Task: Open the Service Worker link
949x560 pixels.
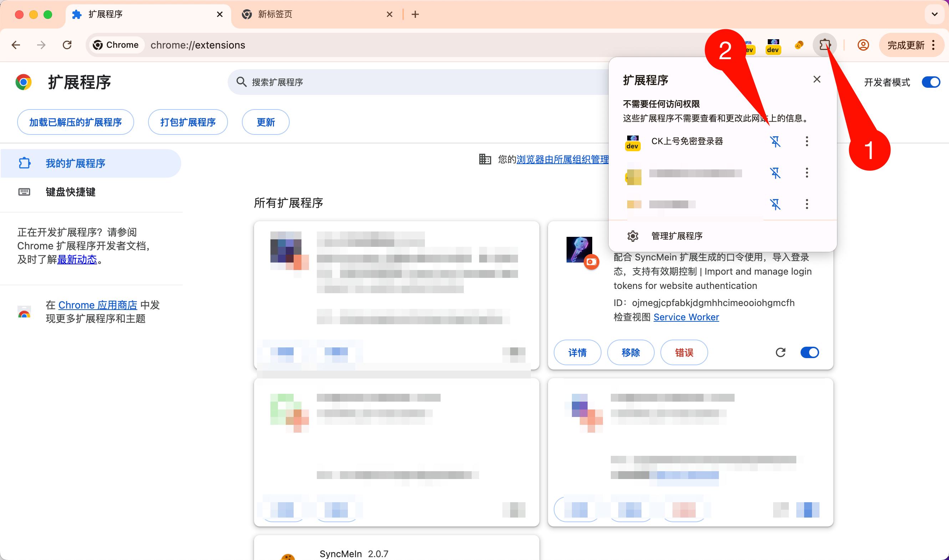Action: (686, 317)
